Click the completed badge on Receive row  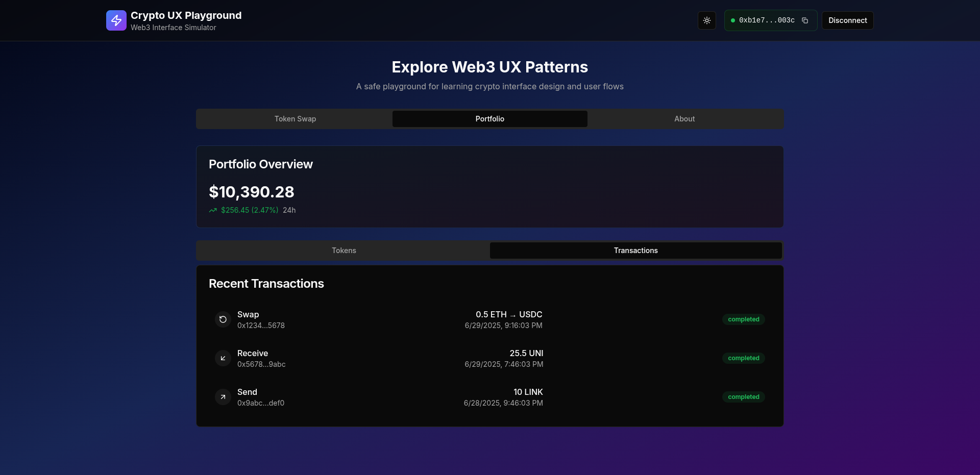pyautogui.click(x=744, y=358)
